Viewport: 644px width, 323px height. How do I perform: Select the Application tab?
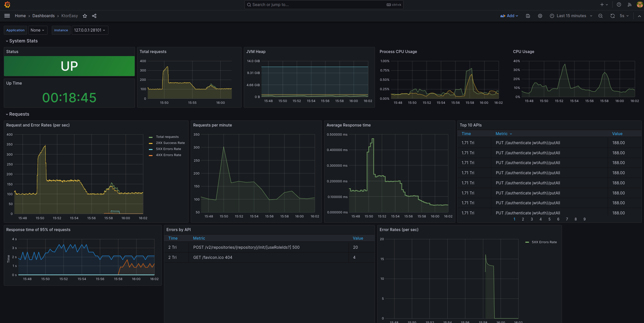coord(15,30)
